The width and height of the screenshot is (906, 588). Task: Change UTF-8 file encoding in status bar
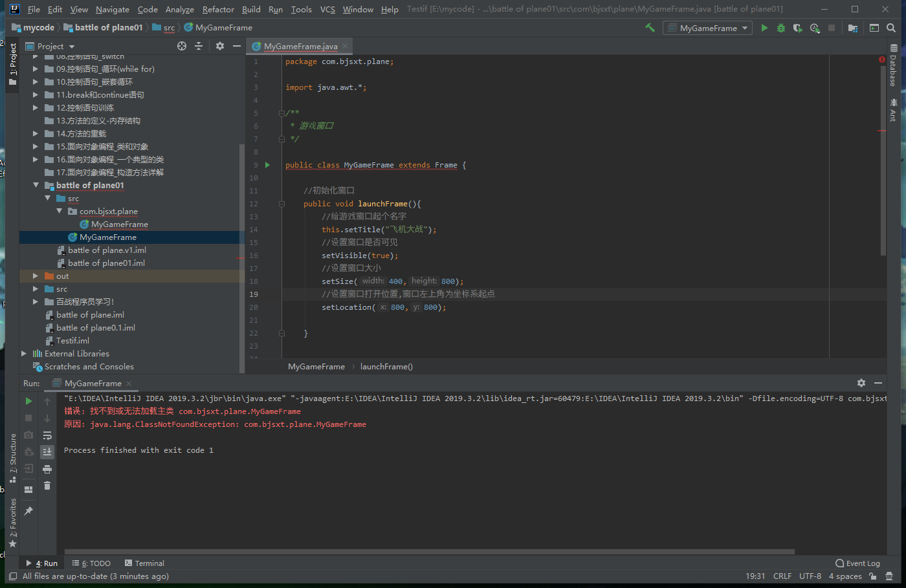click(810, 576)
